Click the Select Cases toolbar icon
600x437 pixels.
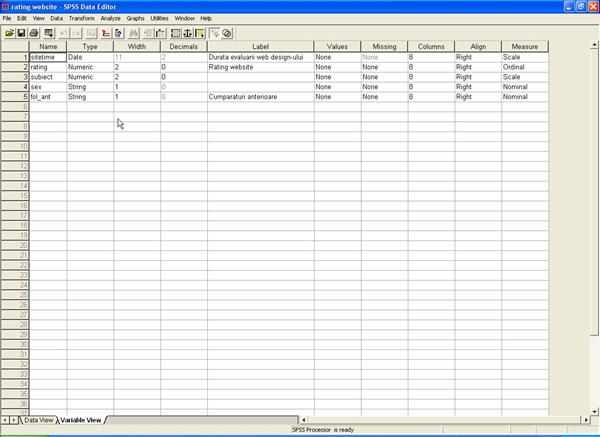pyautogui.click(x=200, y=33)
